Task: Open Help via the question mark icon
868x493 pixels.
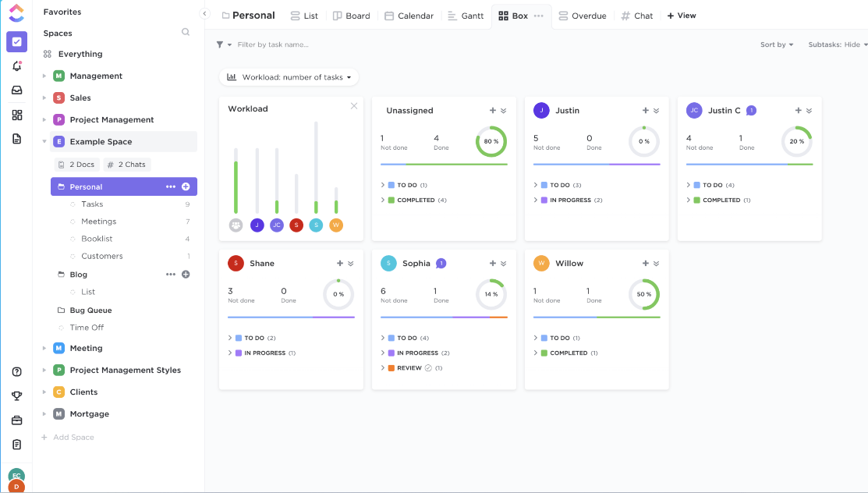Action: click(17, 372)
